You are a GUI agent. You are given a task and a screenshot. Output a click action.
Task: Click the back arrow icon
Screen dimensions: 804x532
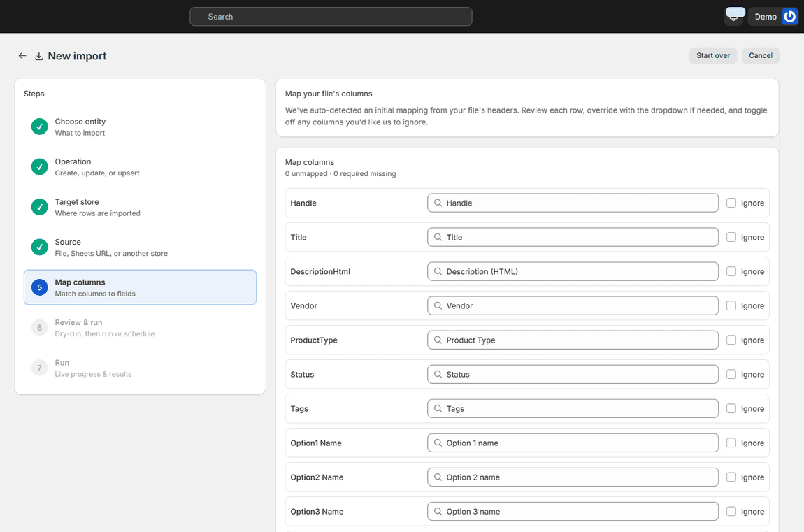point(22,56)
